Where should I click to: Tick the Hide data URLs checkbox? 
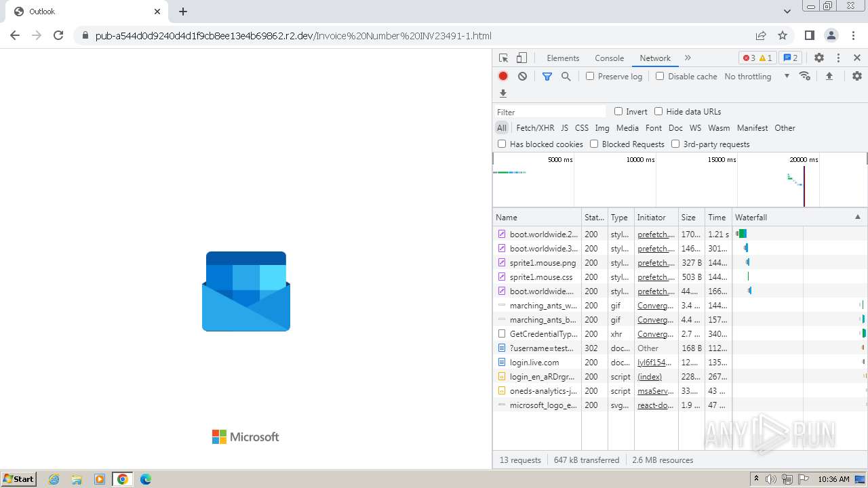[658, 111]
